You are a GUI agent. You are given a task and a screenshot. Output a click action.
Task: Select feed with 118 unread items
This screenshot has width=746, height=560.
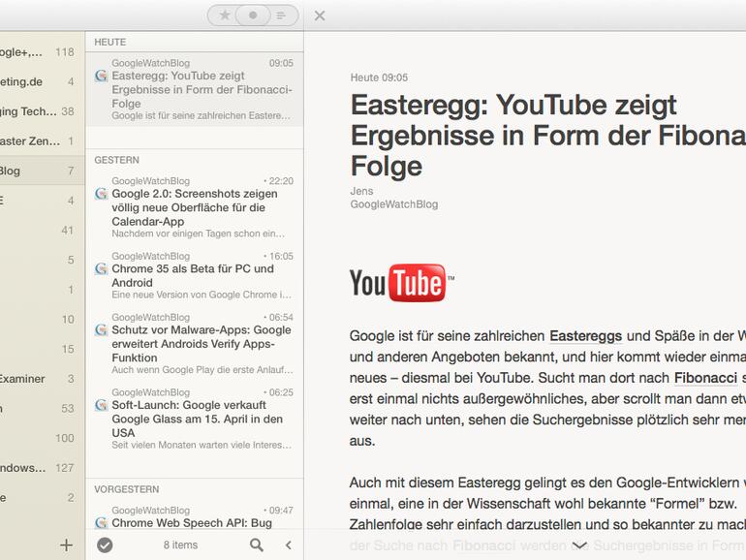43,52
